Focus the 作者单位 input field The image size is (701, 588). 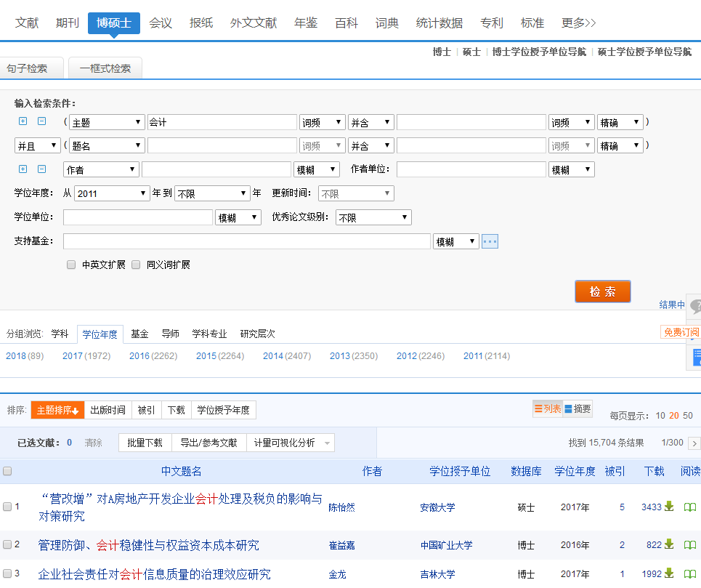[x=471, y=169]
